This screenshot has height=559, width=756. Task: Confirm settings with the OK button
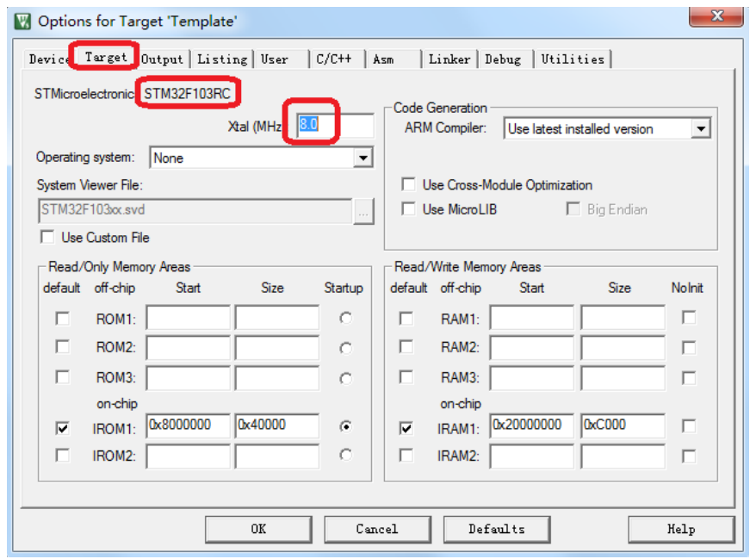pos(258,530)
